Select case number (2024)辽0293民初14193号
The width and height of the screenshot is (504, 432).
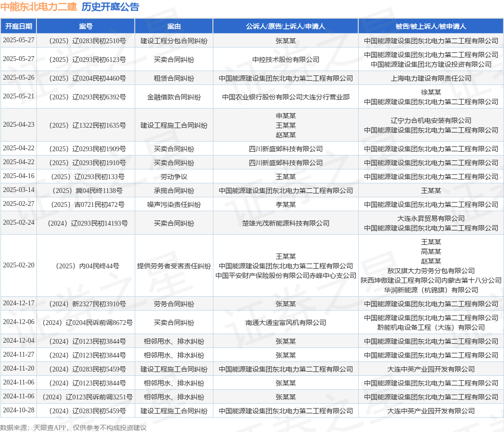click(86, 223)
